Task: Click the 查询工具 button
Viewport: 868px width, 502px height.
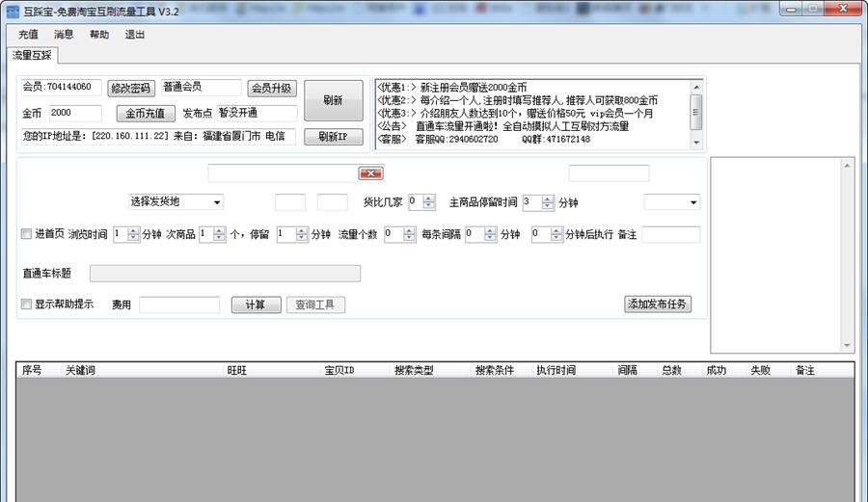Action: point(315,304)
